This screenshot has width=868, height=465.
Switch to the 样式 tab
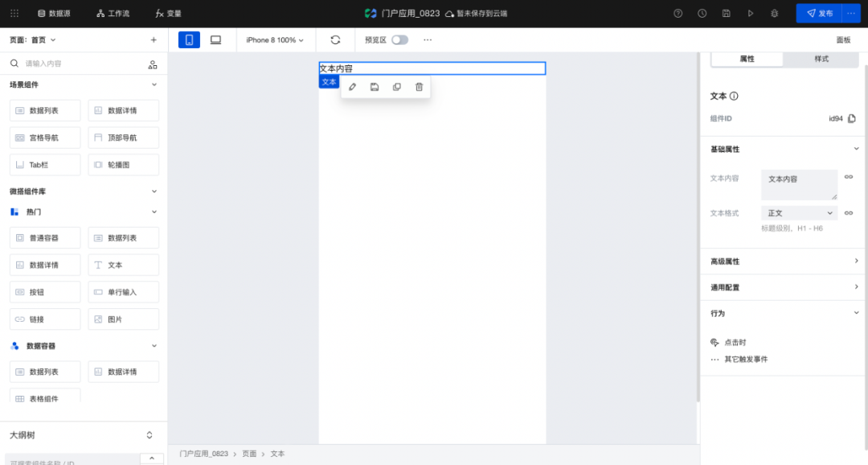click(821, 59)
